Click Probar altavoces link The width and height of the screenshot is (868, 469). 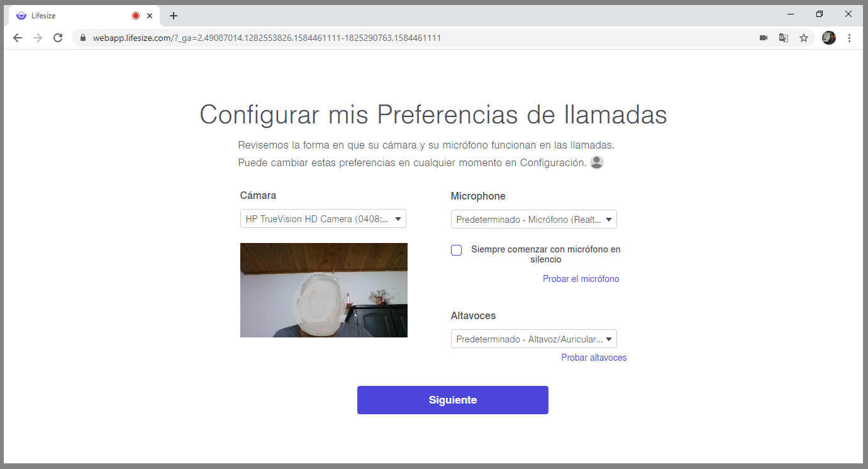[594, 358]
